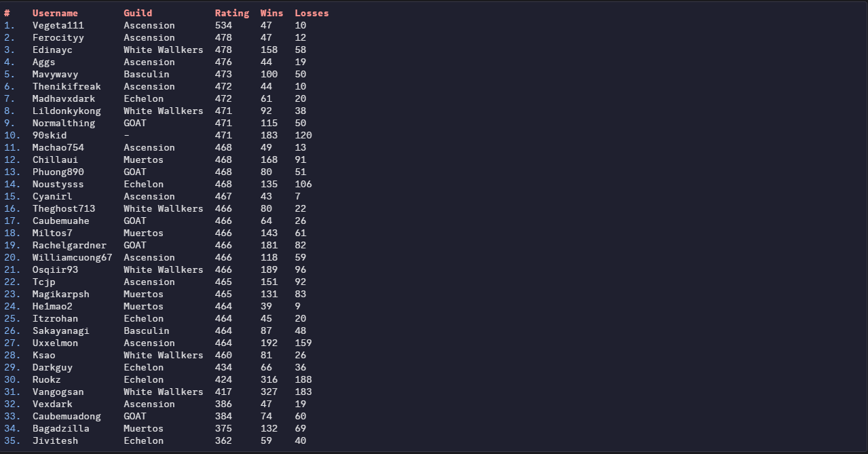
Task: Click the Muertos guild in Chillaui's row
Action: (x=143, y=159)
